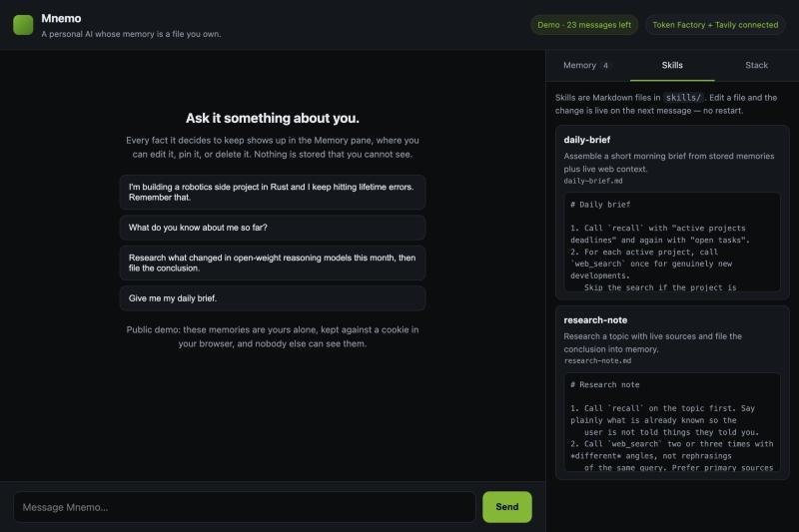This screenshot has width=799, height=532.
Task: Click inside the '# Daily brief' code editor
Action: (672, 242)
